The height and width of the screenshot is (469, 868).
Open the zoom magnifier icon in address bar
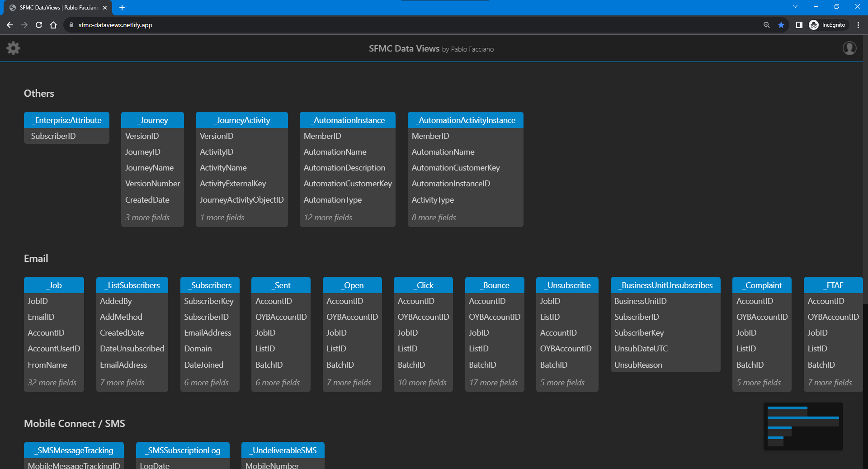point(766,25)
